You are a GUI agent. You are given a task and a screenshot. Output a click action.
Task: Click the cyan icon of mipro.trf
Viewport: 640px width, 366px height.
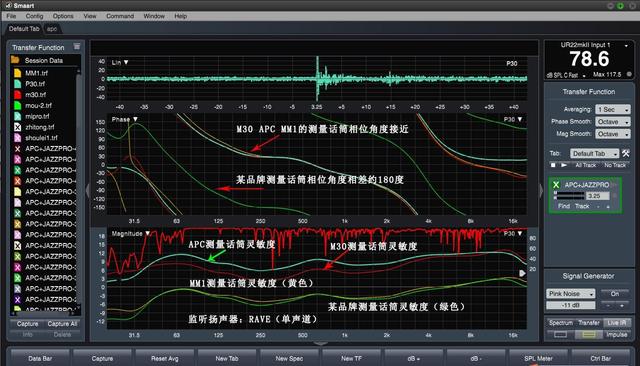coord(18,116)
